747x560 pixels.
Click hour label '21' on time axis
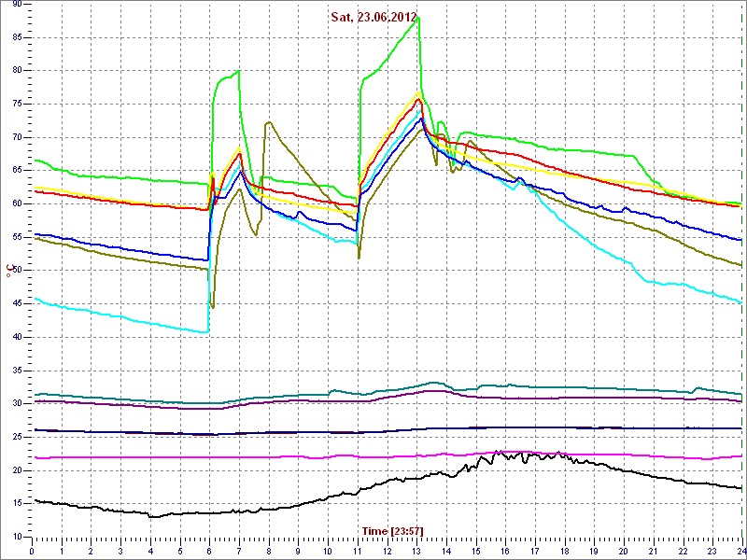(x=654, y=549)
